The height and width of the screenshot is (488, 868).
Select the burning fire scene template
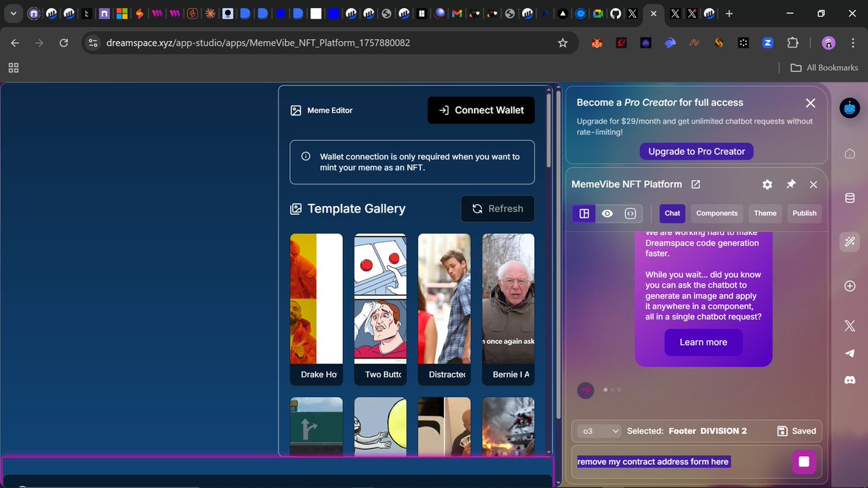[x=509, y=426]
